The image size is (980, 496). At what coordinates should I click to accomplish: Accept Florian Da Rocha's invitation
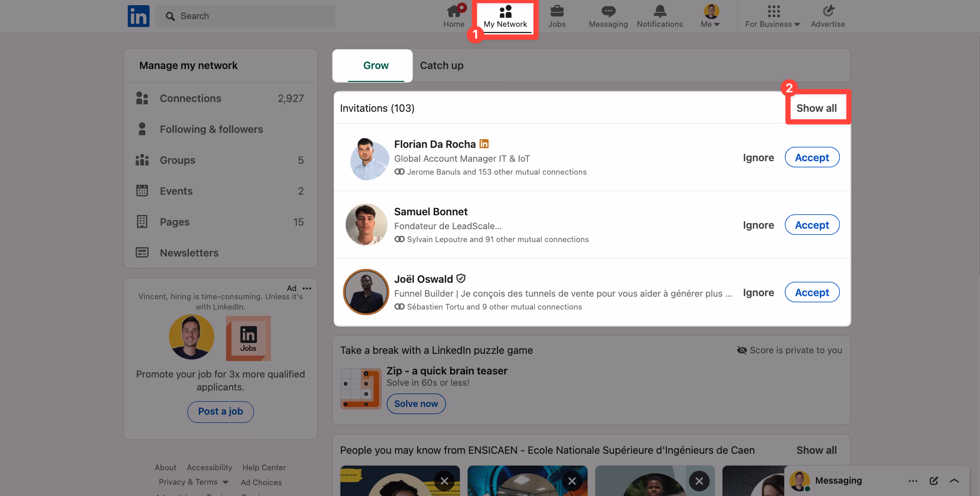tap(812, 158)
